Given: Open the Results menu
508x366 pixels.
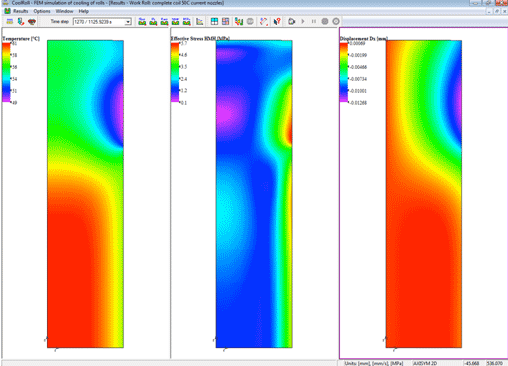Looking at the screenshot, I should tap(20, 11).
